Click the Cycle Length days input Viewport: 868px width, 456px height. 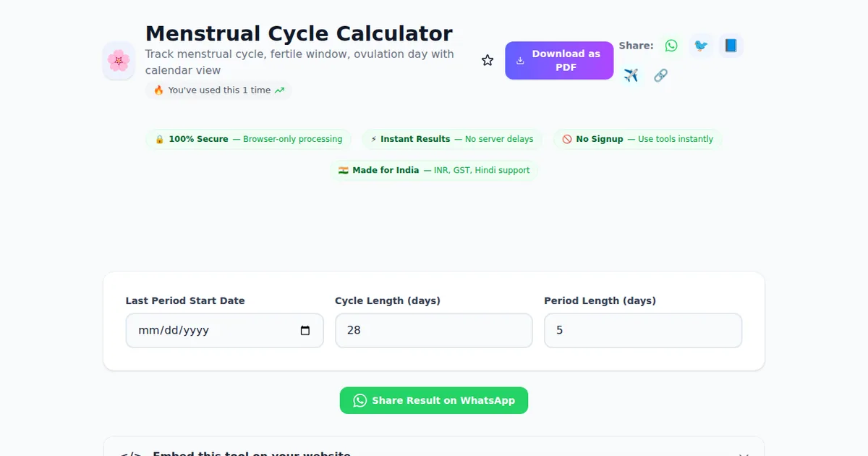tap(433, 331)
